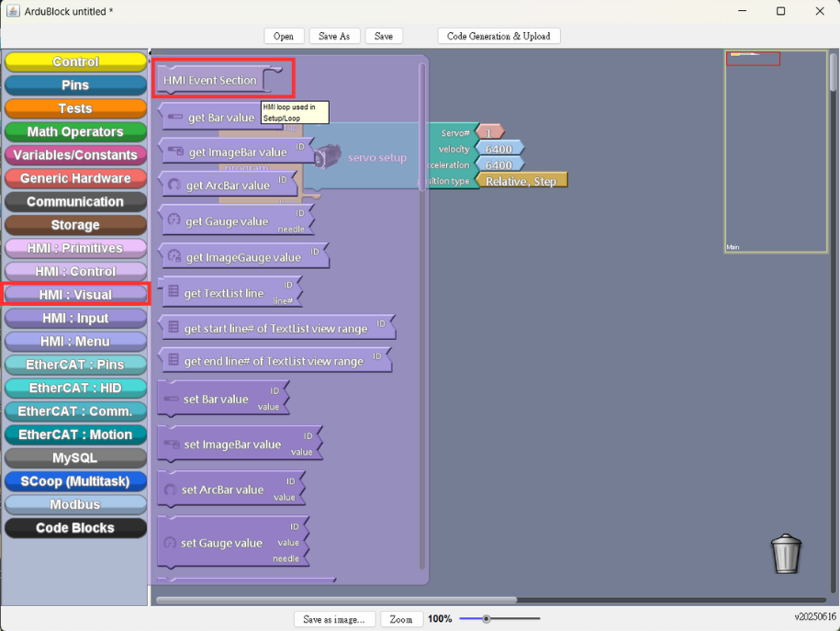The height and width of the screenshot is (631, 840).
Task: Switch to the EtherCAT : Motion category
Action: 75,434
